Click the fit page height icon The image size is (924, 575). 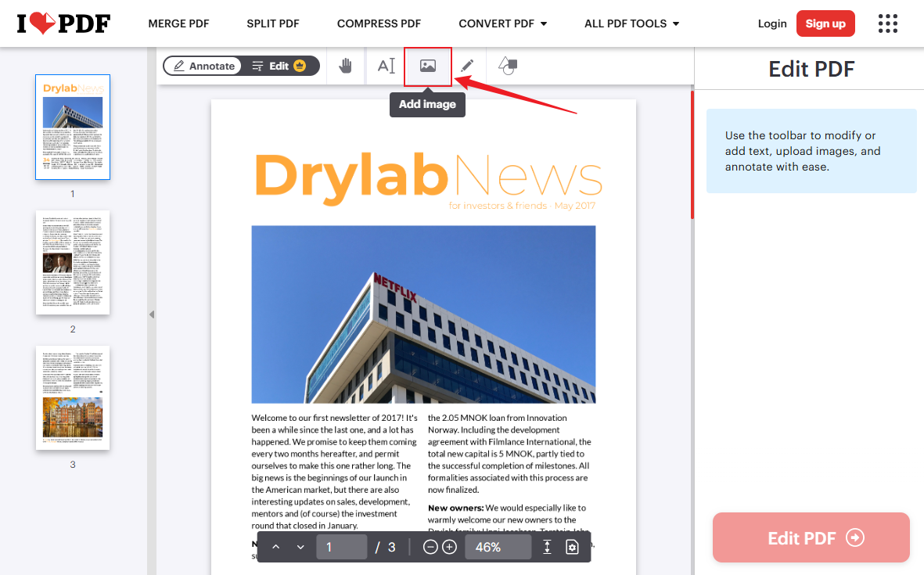(x=547, y=548)
